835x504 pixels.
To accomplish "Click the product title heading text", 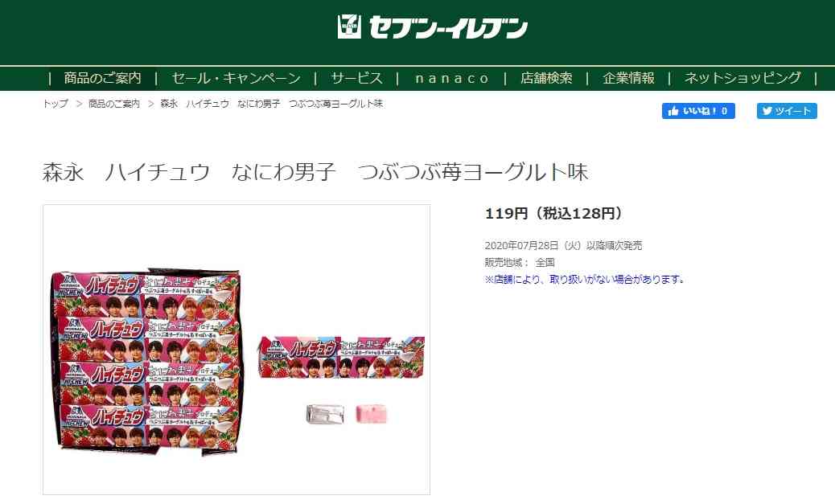I will coord(315,173).
